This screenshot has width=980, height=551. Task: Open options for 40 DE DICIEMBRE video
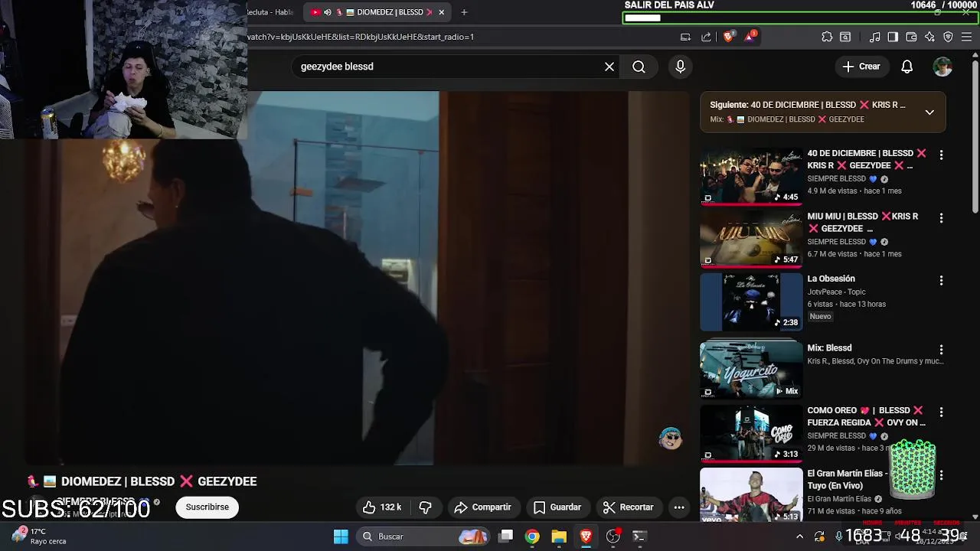click(941, 155)
